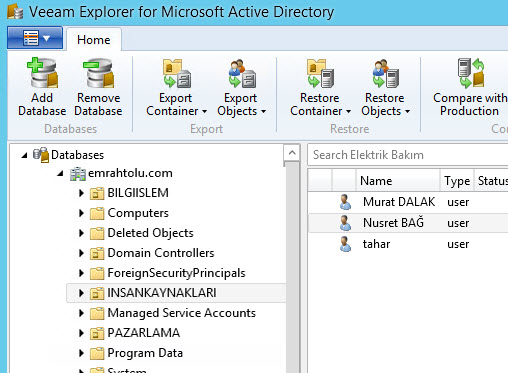Screen dimensions: 508x373
Task: Click the Export Objects icon
Action: pyautogui.click(x=242, y=73)
